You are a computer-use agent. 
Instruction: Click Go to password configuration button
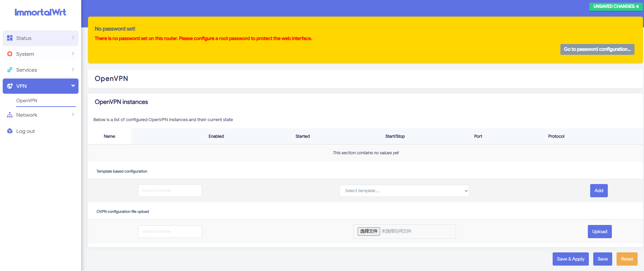pos(597,49)
